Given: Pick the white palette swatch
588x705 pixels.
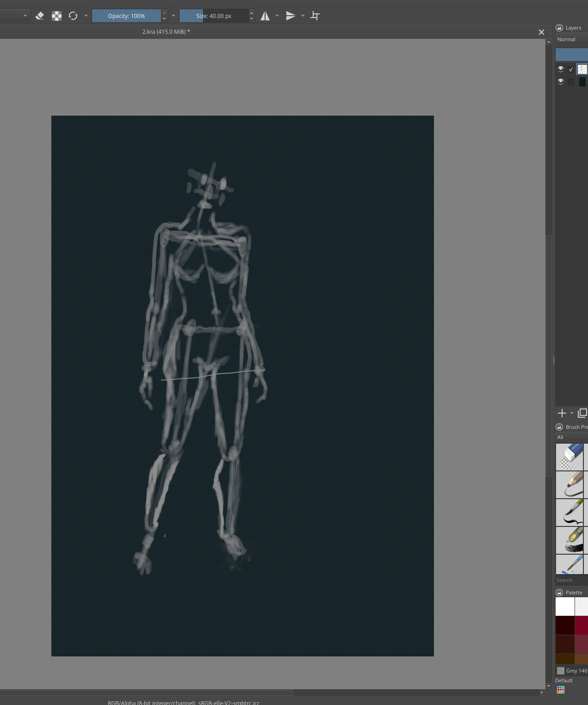Looking at the screenshot, I should [565, 606].
